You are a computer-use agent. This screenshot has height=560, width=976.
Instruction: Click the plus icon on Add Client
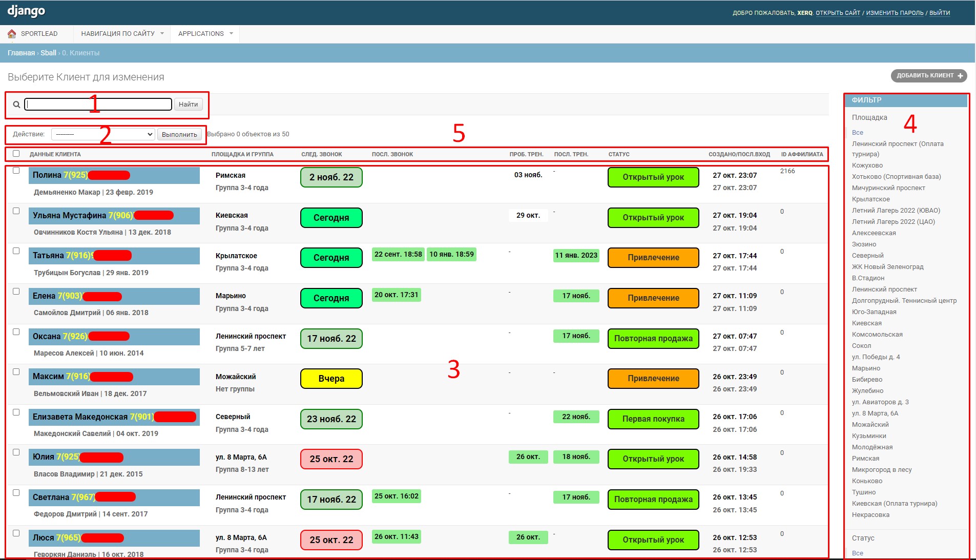point(960,76)
